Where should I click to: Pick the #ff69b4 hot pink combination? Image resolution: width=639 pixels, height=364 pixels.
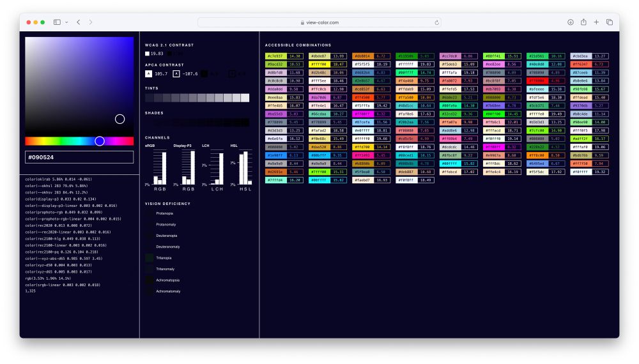[x=458, y=139]
